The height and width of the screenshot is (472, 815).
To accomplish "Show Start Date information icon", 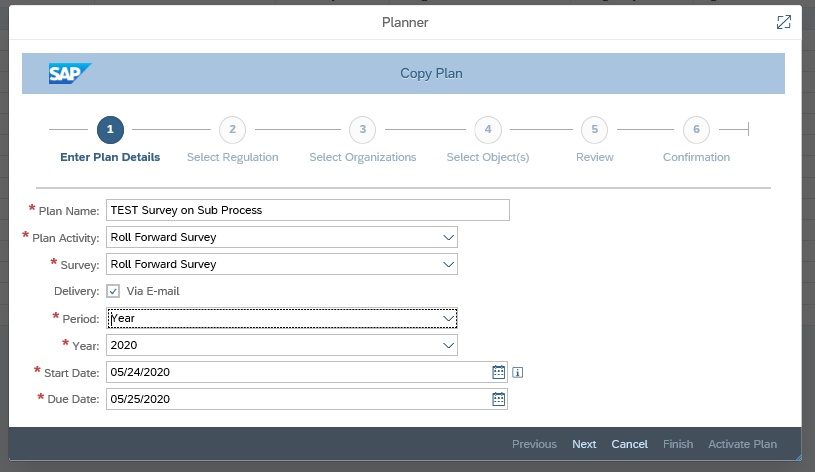I will [518, 372].
